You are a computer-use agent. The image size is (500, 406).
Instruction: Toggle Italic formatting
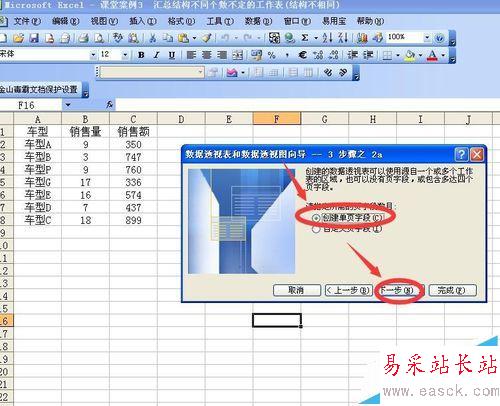click(156, 55)
